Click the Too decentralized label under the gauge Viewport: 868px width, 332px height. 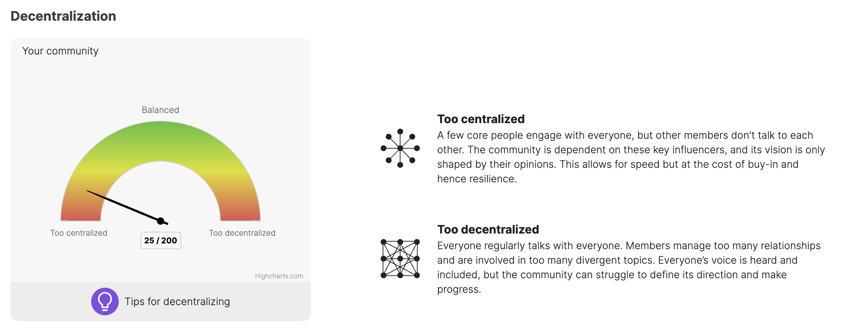[x=242, y=233]
